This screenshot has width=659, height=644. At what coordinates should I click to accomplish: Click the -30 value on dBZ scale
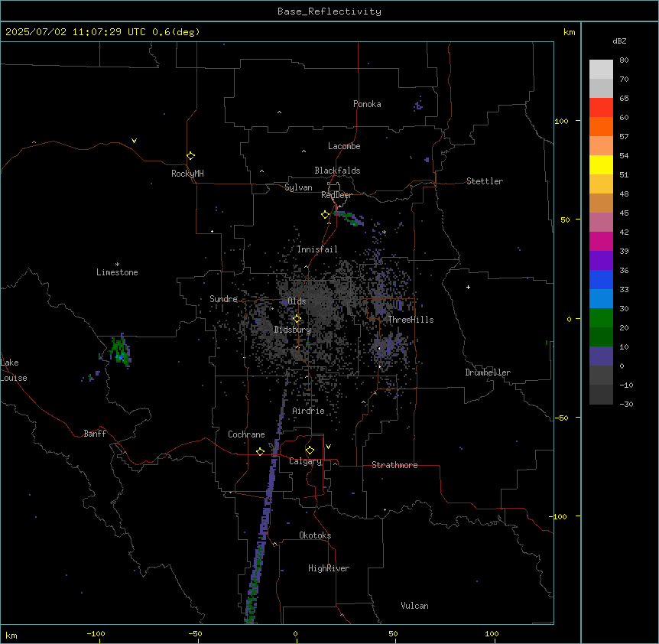point(626,405)
